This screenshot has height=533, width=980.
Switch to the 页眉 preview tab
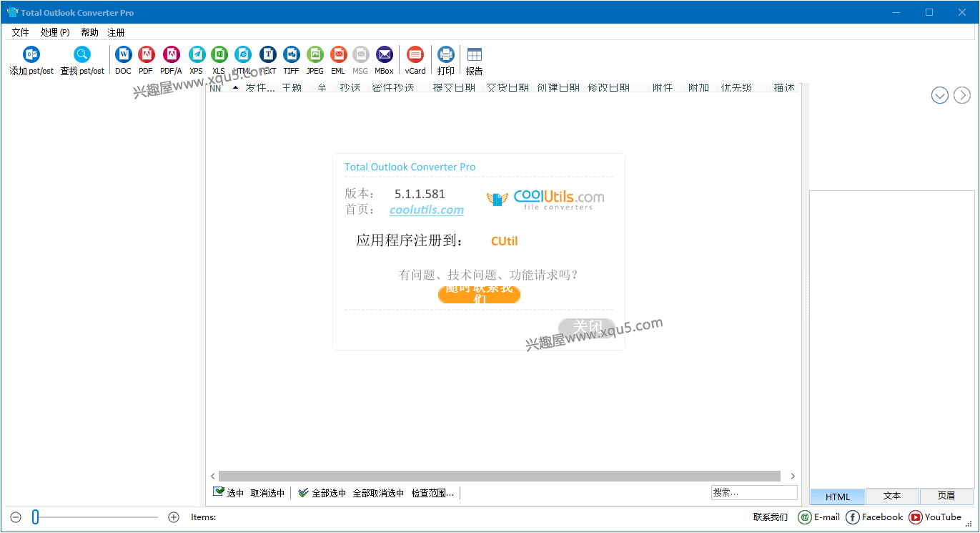pyautogui.click(x=946, y=496)
